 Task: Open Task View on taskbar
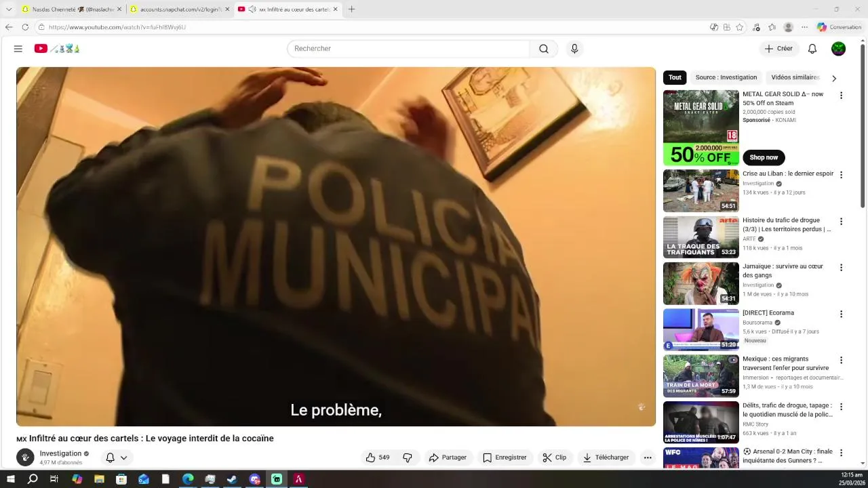click(x=54, y=479)
